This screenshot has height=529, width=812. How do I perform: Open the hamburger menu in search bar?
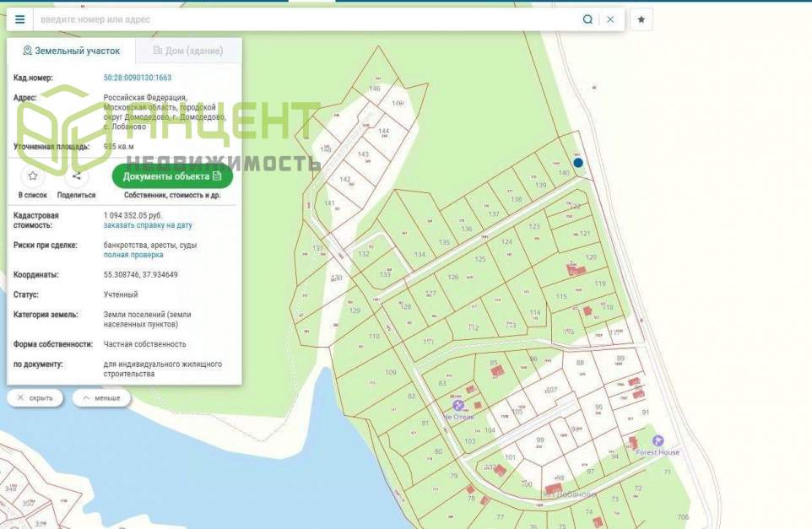pos(19,19)
